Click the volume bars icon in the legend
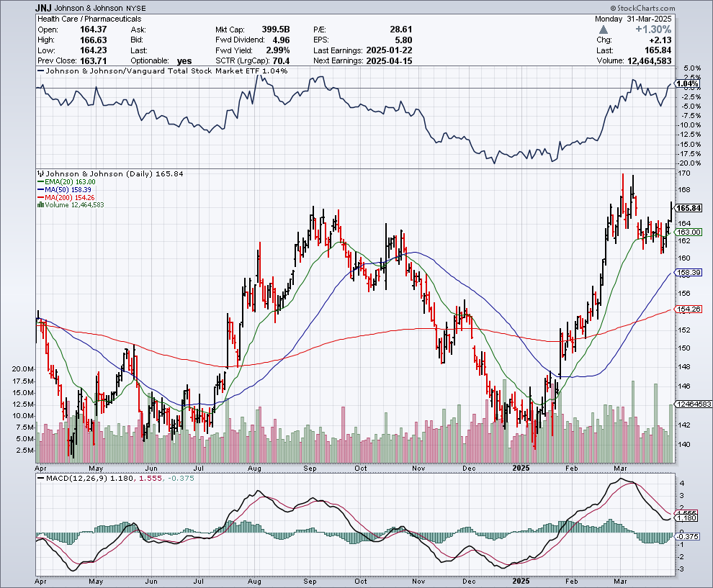Viewport: 713px width, 588px height. (40, 205)
